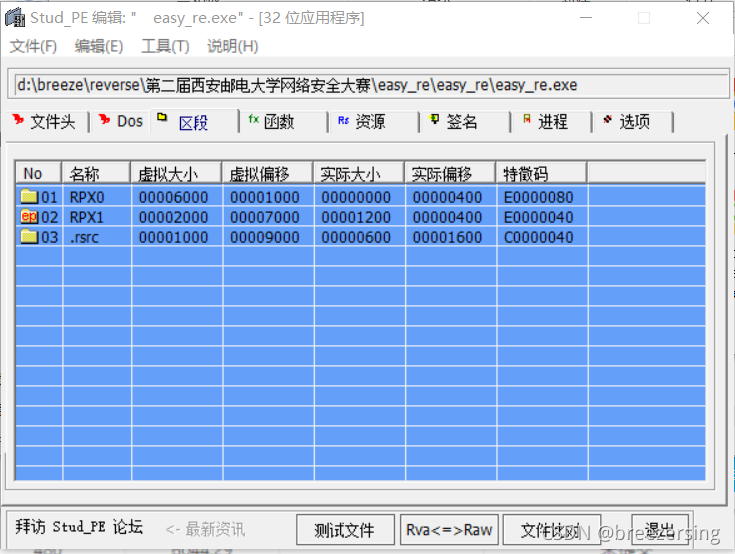Click the fx icon on 函数 tab

pos(254,119)
